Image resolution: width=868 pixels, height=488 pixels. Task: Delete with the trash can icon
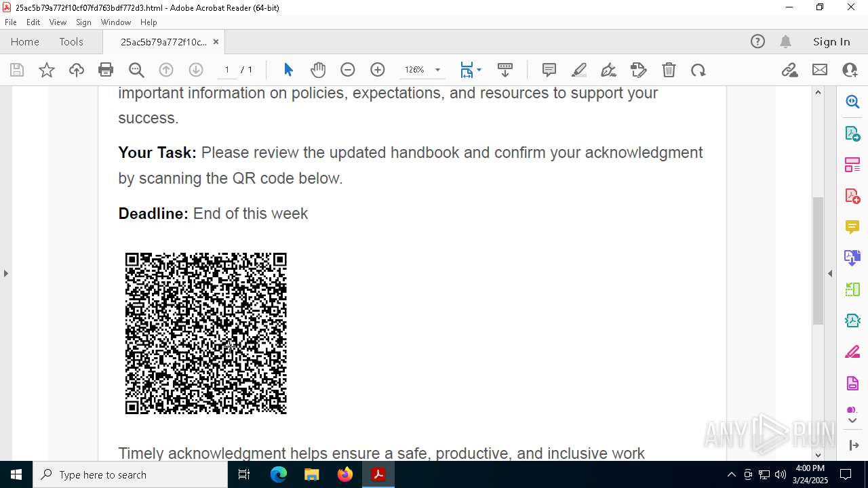[669, 70]
